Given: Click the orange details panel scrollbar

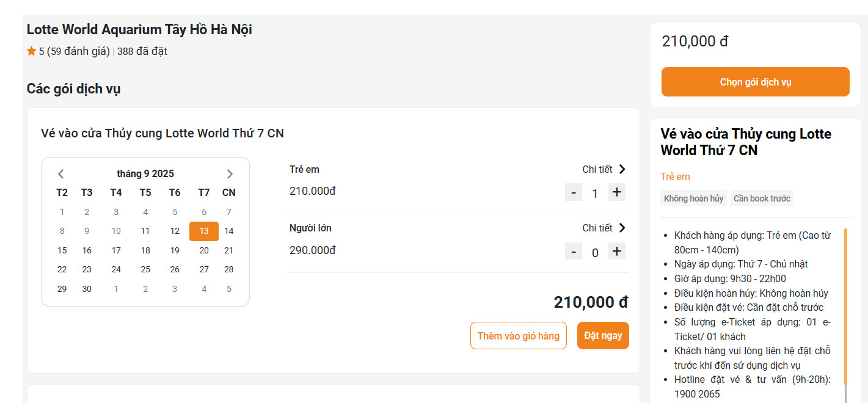Looking at the screenshot, I should click(x=845, y=305).
